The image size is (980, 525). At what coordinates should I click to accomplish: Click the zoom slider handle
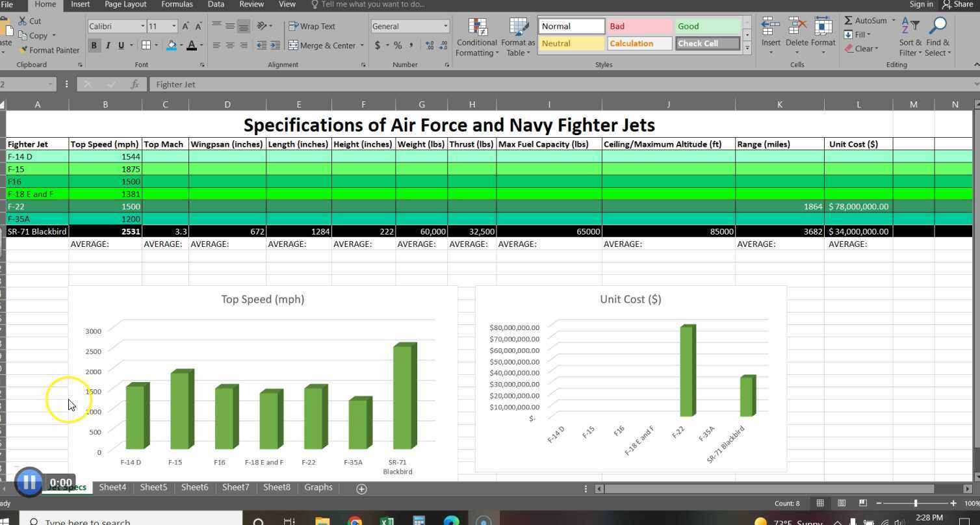[x=916, y=504]
